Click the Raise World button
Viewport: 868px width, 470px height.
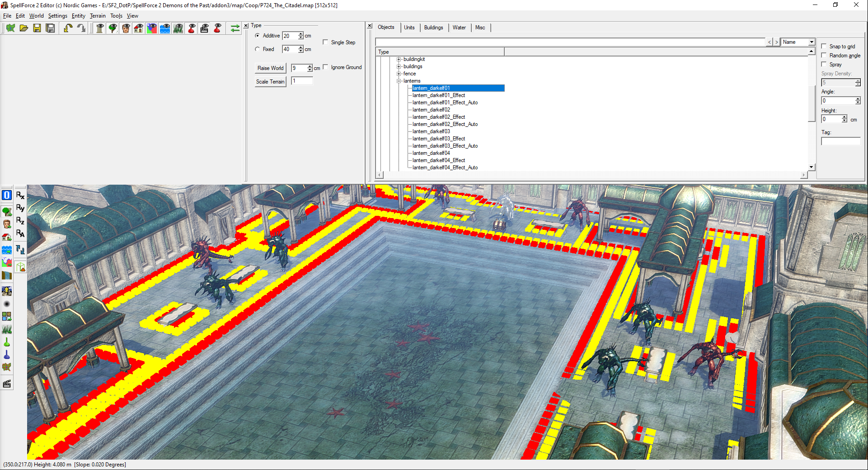click(271, 68)
